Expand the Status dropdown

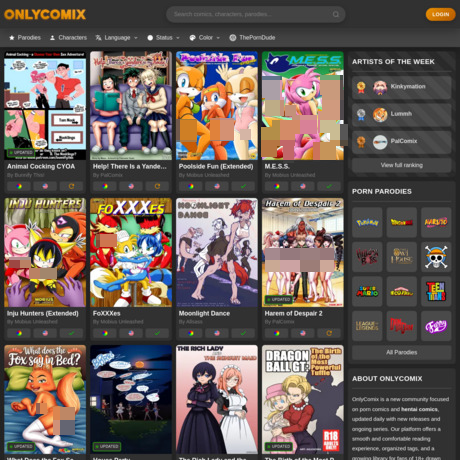click(x=163, y=38)
